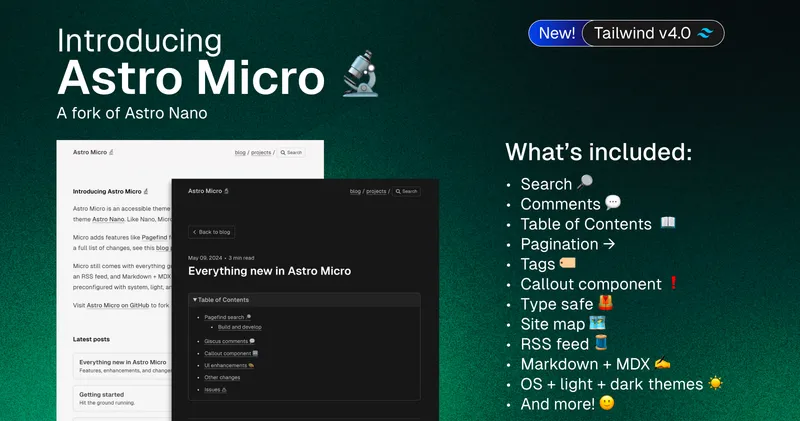Viewport: 800px width, 421px height.
Task: Click the Back to blog button
Action: [x=211, y=232]
